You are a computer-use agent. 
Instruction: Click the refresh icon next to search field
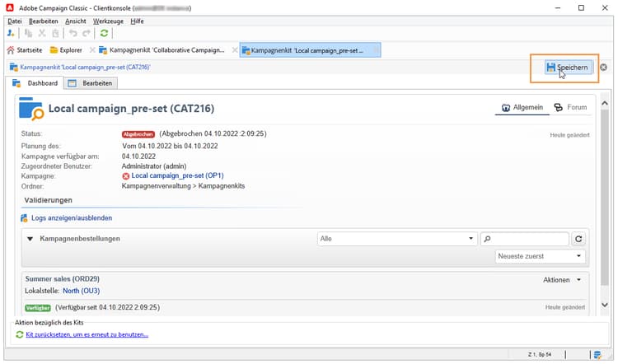tap(578, 239)
